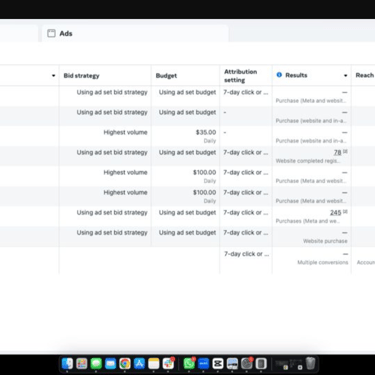
Task: Open Launchpad from the dock
Action: 82,363
